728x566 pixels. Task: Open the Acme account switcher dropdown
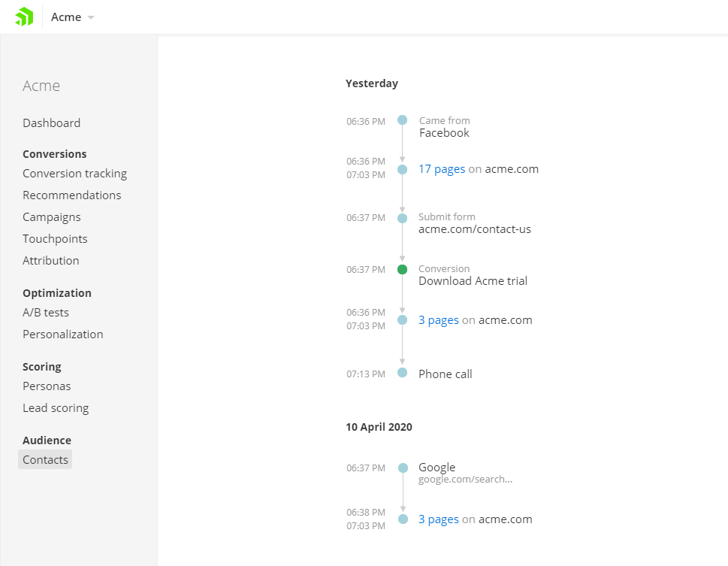72,17
